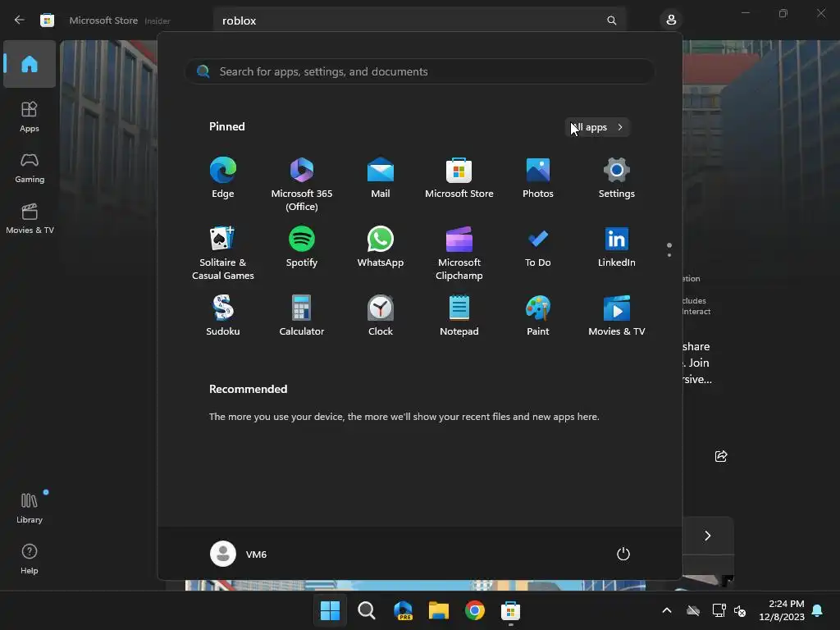Open Microsoft Clipchamp

coord(459,253)
